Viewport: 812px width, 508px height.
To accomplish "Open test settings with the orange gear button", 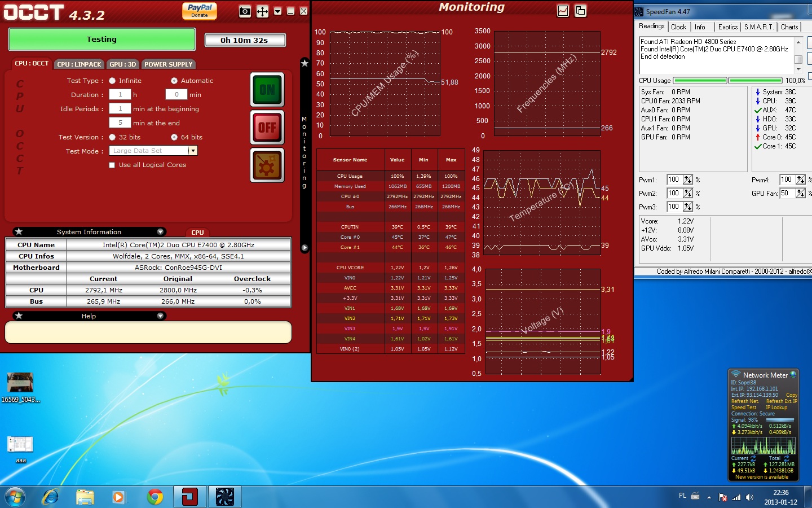I will click(x=267, y=165).
